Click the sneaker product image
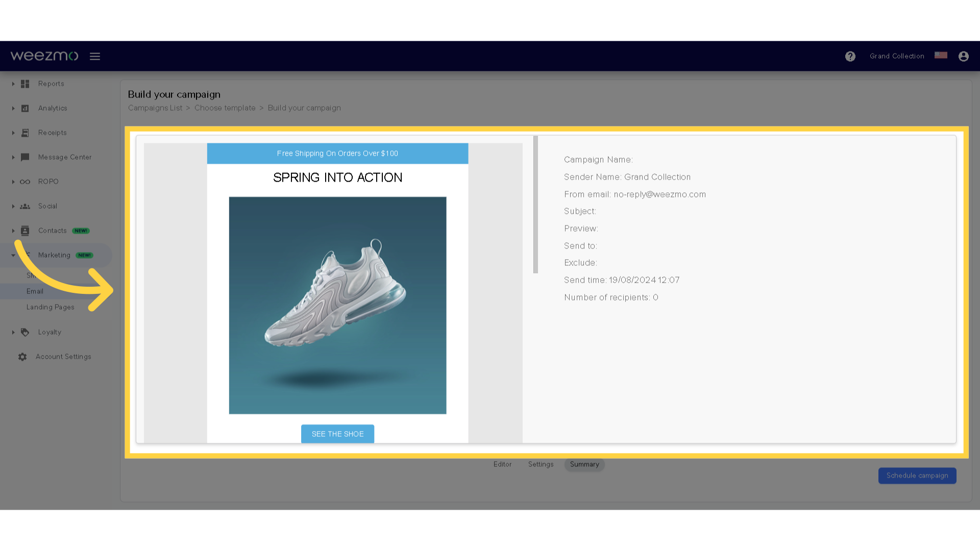This screenshot has width=980, height=551. 337,305
